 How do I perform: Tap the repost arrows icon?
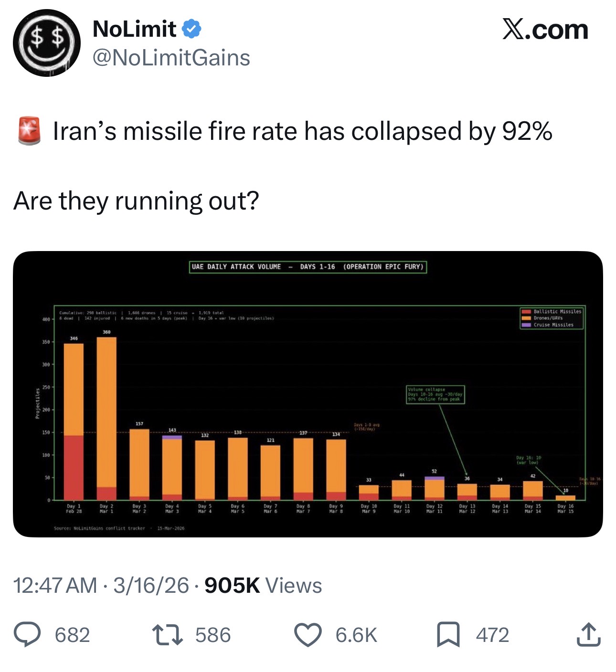click(167, 635)
